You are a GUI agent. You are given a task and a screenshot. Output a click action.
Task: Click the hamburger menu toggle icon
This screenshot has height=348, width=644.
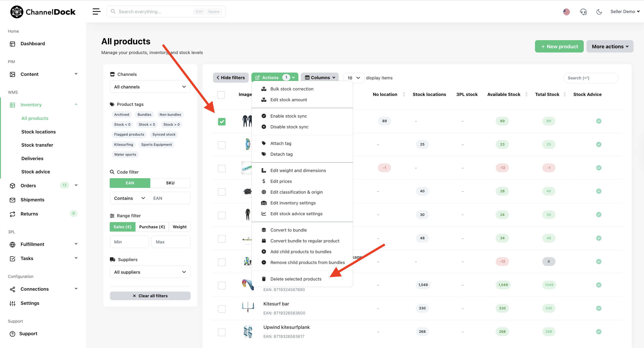point(96,11)
